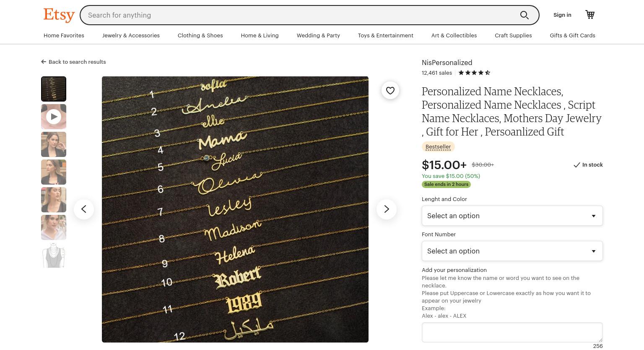Focus the personalization text box

(x=512, y=332)
